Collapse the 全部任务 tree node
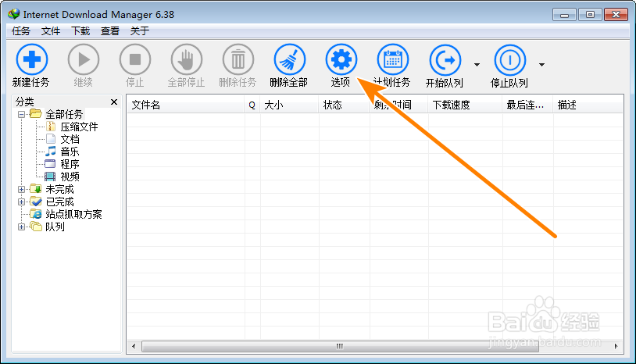The image size is (636, 364). pos(22,114)
